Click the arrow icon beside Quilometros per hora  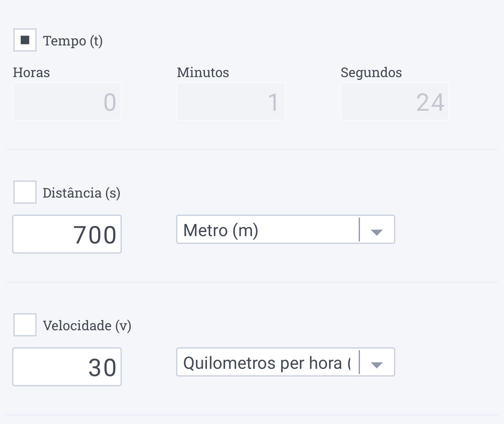click(377, 364)
